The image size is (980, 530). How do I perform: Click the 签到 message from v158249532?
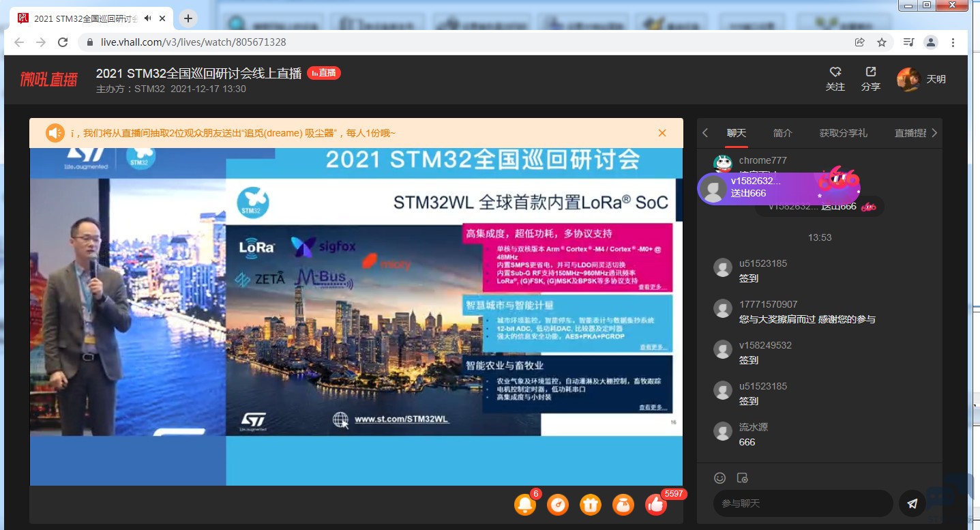tap(749, 360)
